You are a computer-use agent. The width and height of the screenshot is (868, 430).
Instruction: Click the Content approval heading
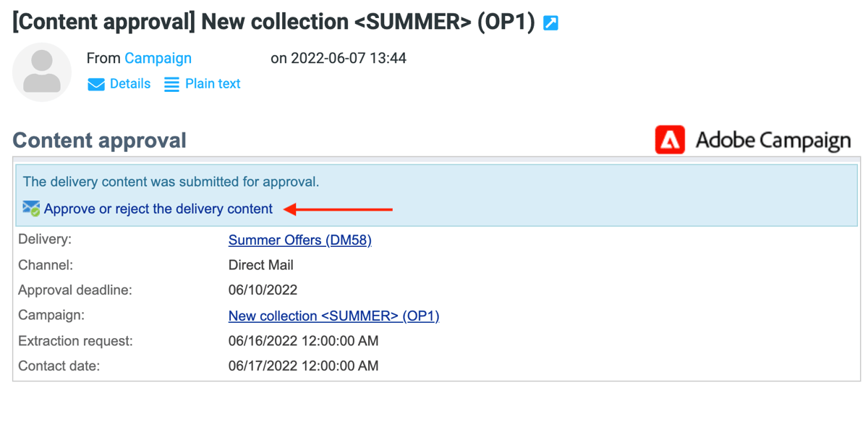100,140
